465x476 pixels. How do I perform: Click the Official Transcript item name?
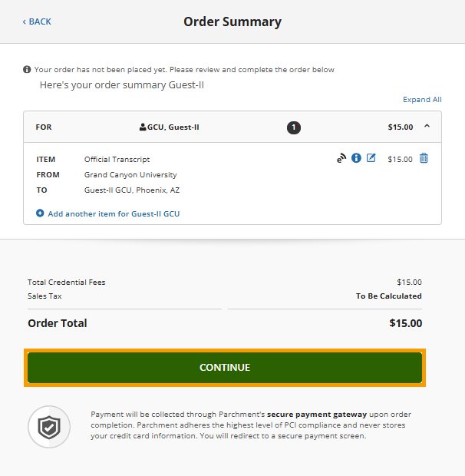click(117, 160)
